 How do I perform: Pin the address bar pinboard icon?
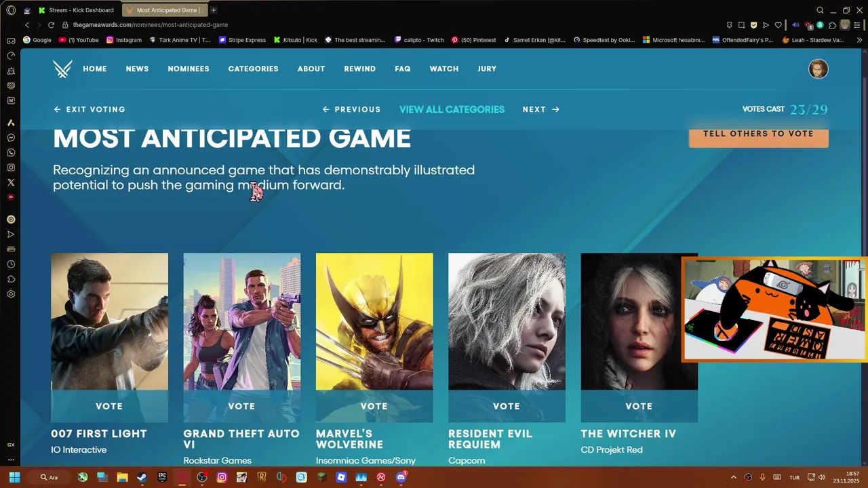pyautogui.click(x=729, y=25)
